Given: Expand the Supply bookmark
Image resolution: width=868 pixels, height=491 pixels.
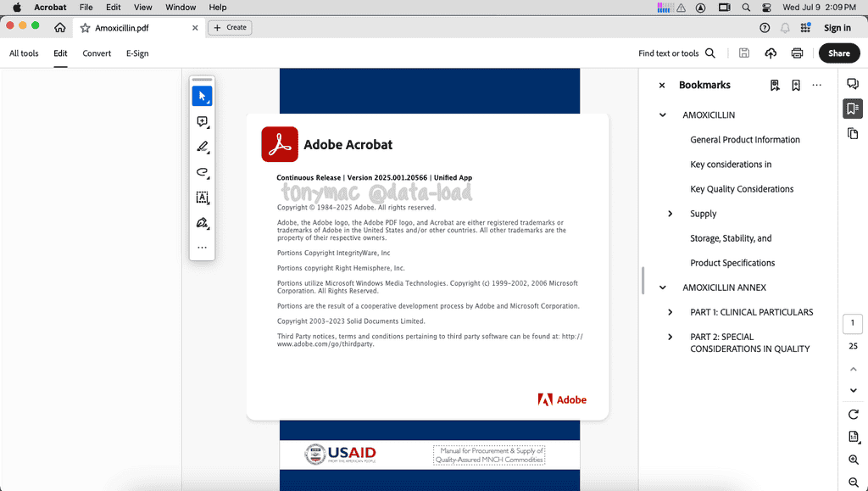Looking at the screenshot, I should (670, 214).
